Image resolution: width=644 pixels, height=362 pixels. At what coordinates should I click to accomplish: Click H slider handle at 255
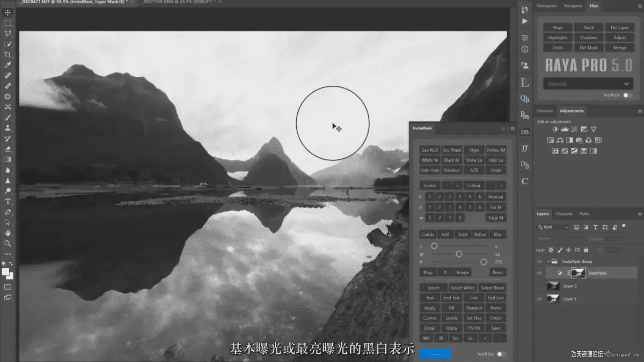point(484,262)
